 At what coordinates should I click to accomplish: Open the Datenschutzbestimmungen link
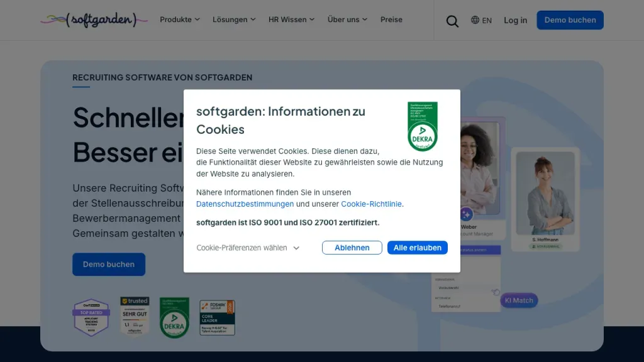[x=245, y=204]
